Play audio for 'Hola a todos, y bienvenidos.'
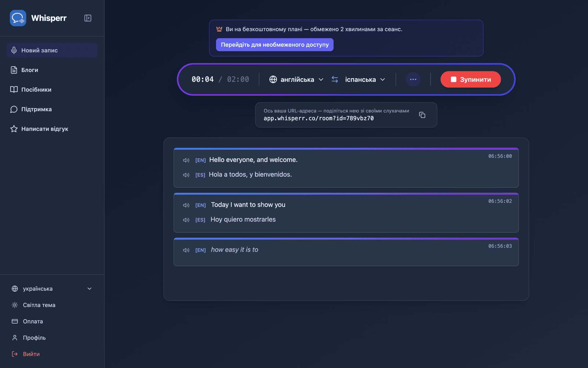The image size is (588, 368). [186, 175]
